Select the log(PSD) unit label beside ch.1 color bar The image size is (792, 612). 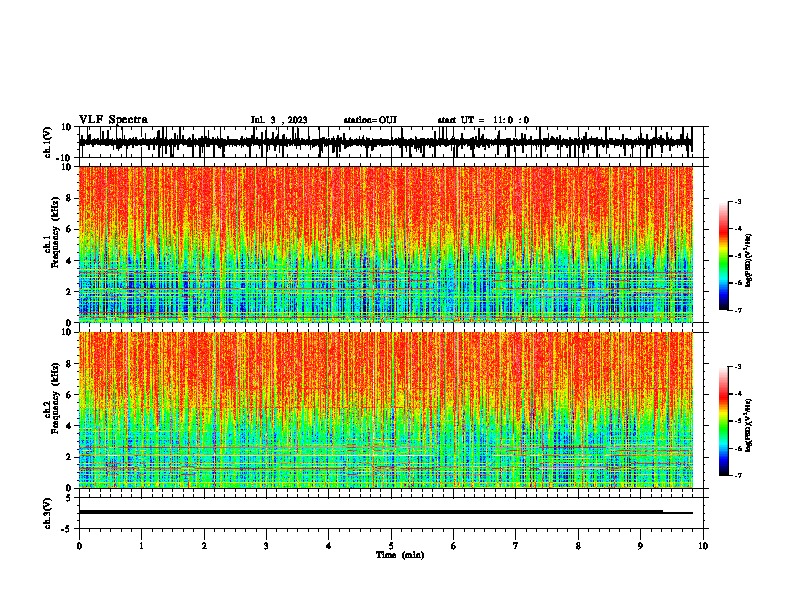749,260
